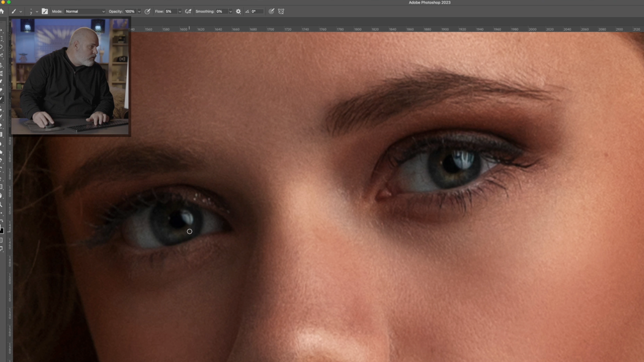
Task: Enable airbrush-style build-up effects
Action: [188, 11]
